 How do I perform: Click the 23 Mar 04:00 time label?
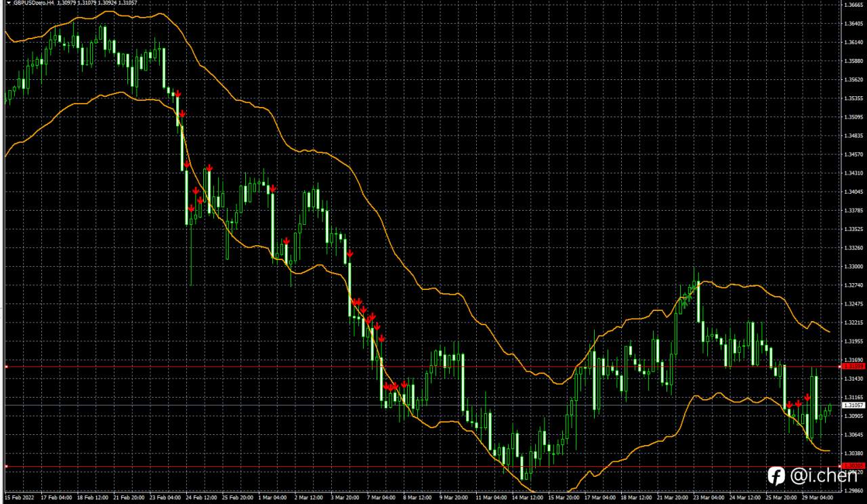tap(709, 498)
